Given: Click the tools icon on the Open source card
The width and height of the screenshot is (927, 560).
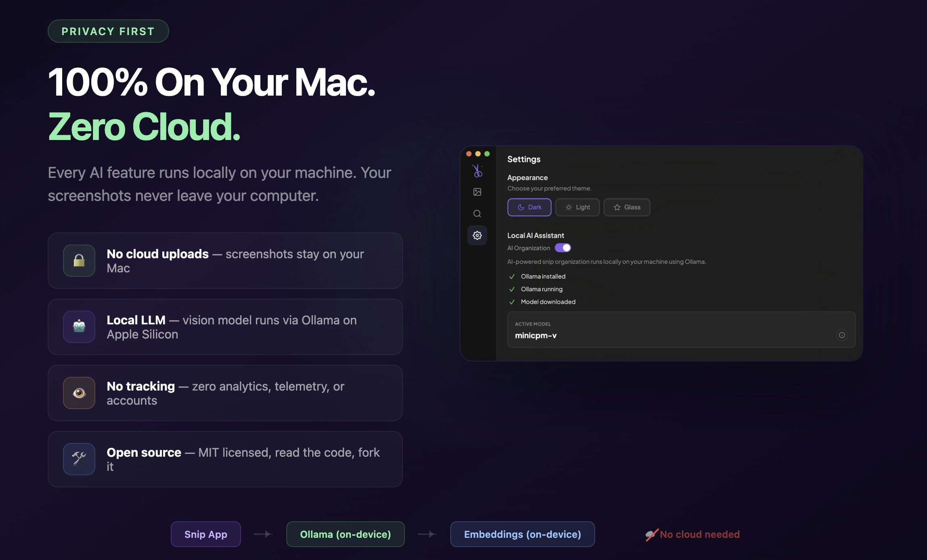Looking at the screenshot, I should (x=79, y=459).
